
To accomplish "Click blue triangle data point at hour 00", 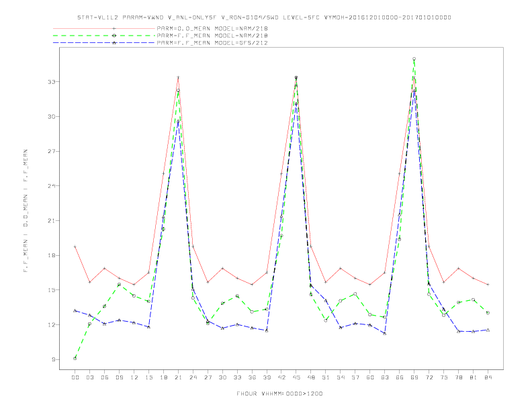I will [x=75, y=311].
